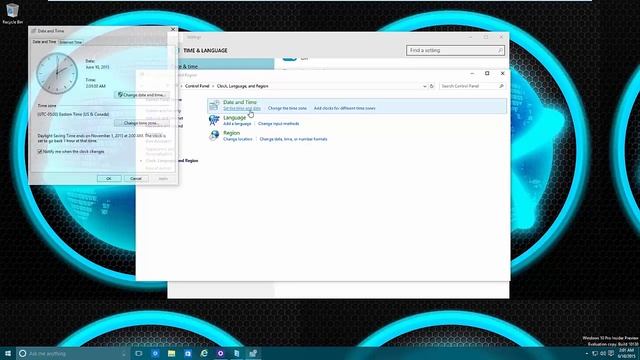
Task: Open the Region heading link
Action: 231,133
